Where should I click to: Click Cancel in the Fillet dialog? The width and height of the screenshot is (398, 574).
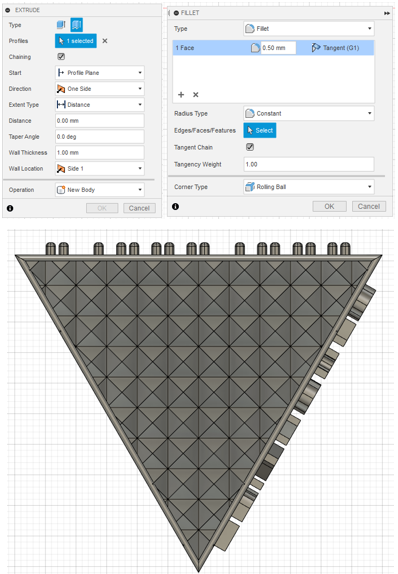[369, 206]
